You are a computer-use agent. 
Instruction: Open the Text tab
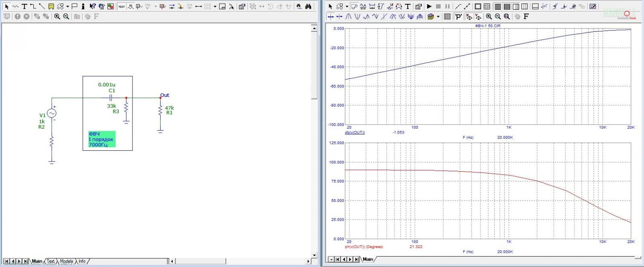(51, 261)
